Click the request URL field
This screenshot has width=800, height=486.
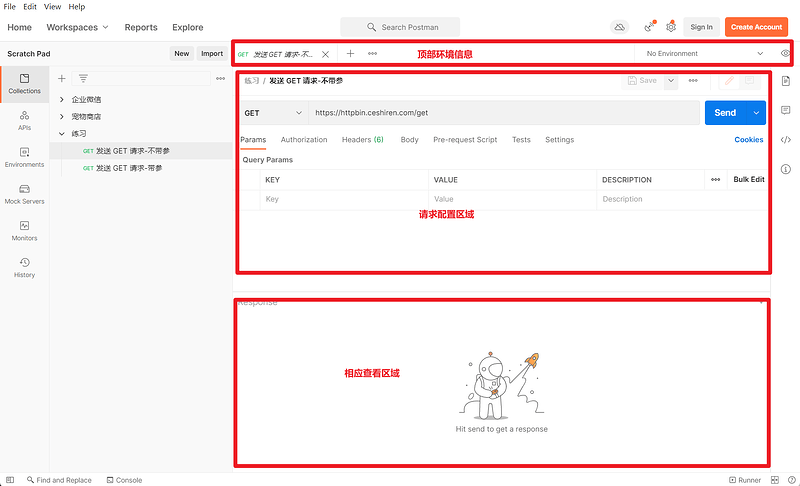coord(504,113)
